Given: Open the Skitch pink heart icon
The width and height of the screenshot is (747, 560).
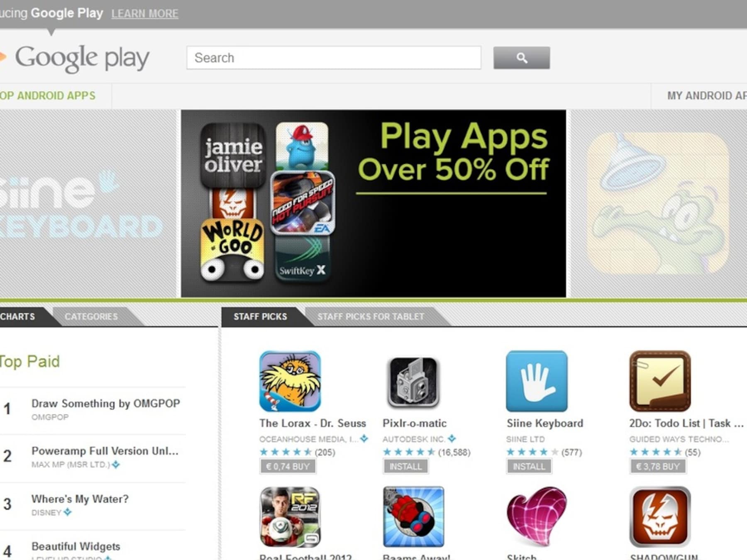Looking at the screenshot, I should [537, 517].
